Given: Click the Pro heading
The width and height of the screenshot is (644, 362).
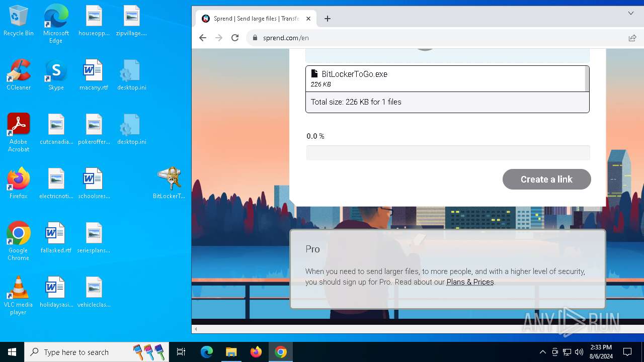Looking at the screenshot, I should [312, 249].
